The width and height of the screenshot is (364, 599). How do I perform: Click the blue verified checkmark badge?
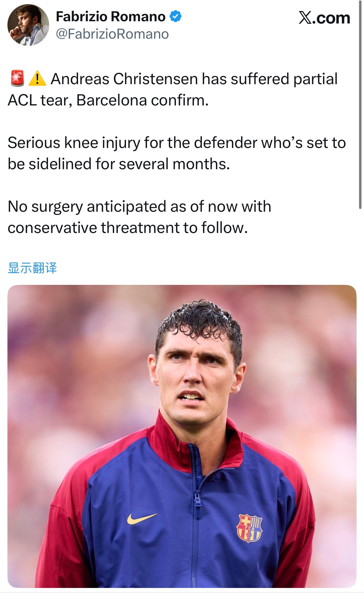coord(175,17)
